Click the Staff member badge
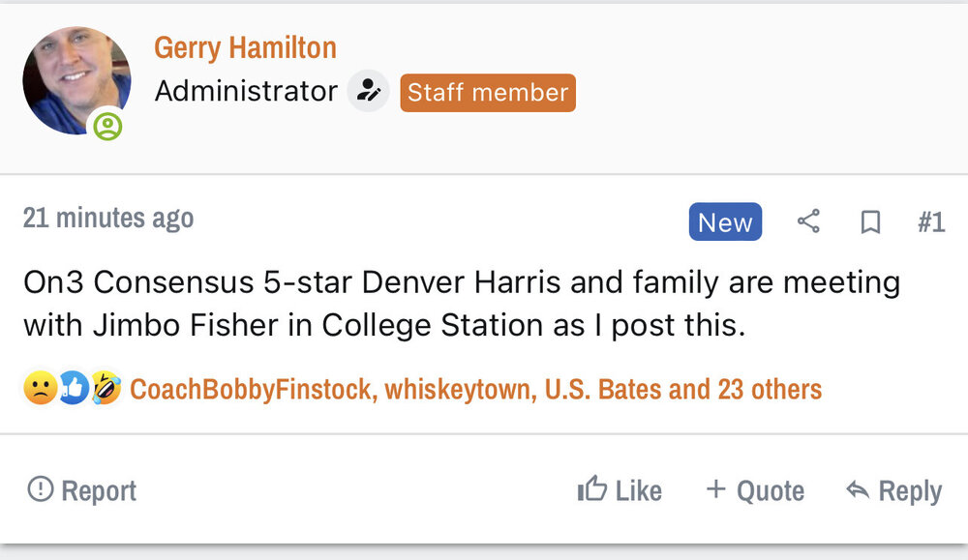The height and width of the screenshot is (560, 968). point(488,93)
